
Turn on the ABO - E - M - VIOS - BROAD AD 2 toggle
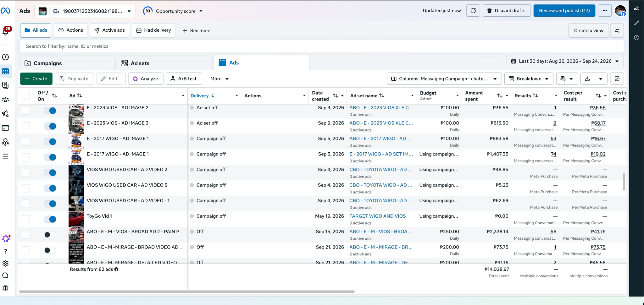click(50, 235)
